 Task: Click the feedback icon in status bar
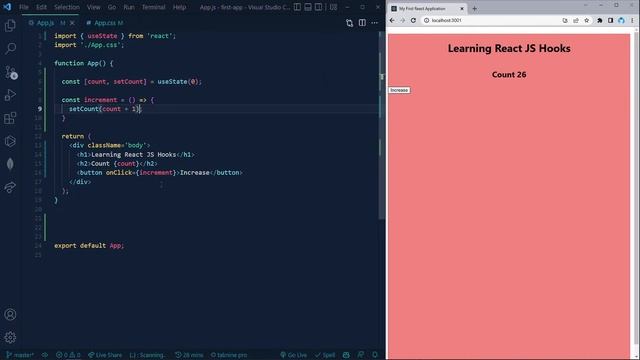click(x=361, y=355)
